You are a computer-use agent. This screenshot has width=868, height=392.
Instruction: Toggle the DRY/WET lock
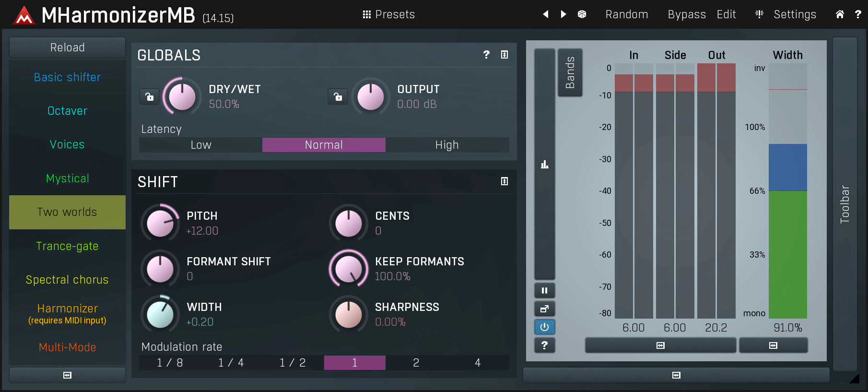click(x=150, y=97)
